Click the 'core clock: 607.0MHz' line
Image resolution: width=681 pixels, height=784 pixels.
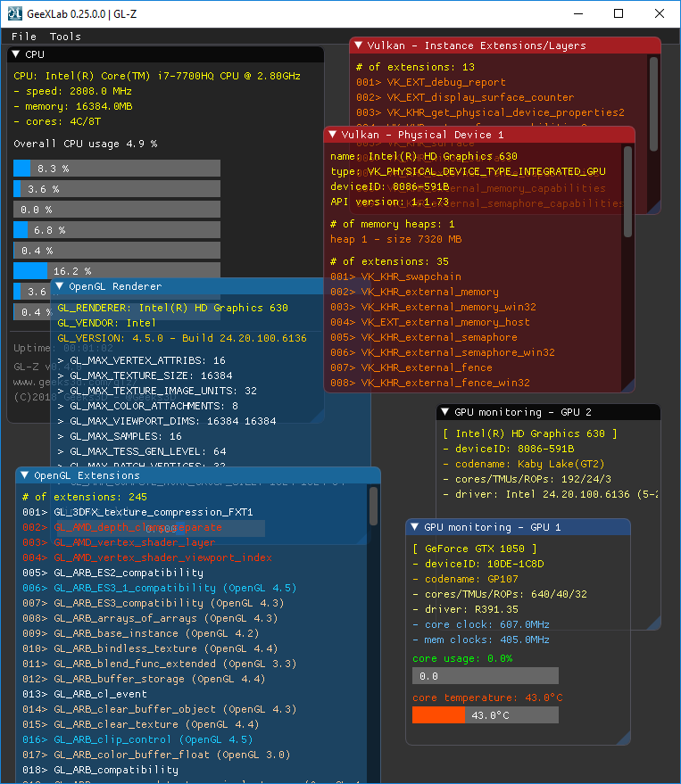click(x=481, y=624)
